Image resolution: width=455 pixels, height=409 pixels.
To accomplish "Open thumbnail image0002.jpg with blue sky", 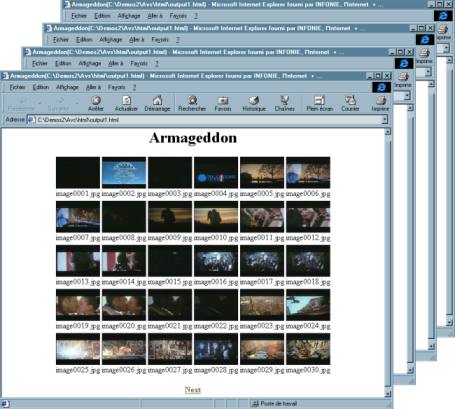I will 124,173.
